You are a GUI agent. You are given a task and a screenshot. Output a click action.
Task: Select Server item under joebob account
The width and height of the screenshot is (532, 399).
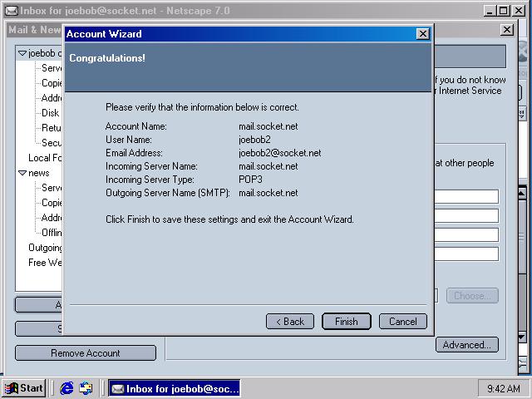52,68
